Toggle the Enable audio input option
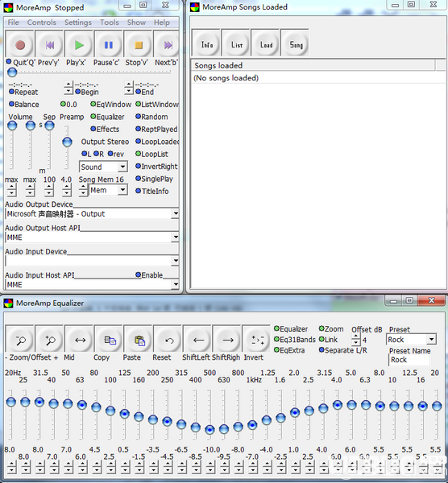The height and width of the screenshot is (483, 448). (x=149, y=275)
